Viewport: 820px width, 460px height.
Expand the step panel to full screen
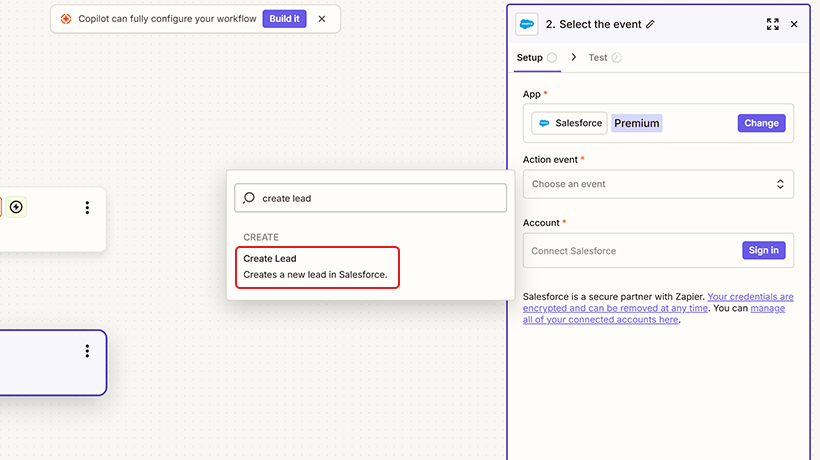coord(772,24)
